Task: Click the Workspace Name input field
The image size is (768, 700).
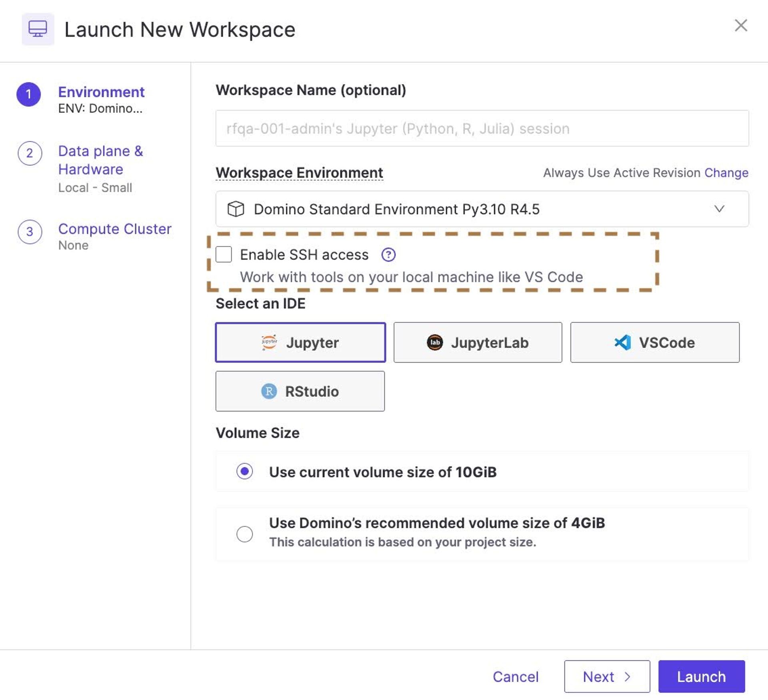Action: coord(482,128)
